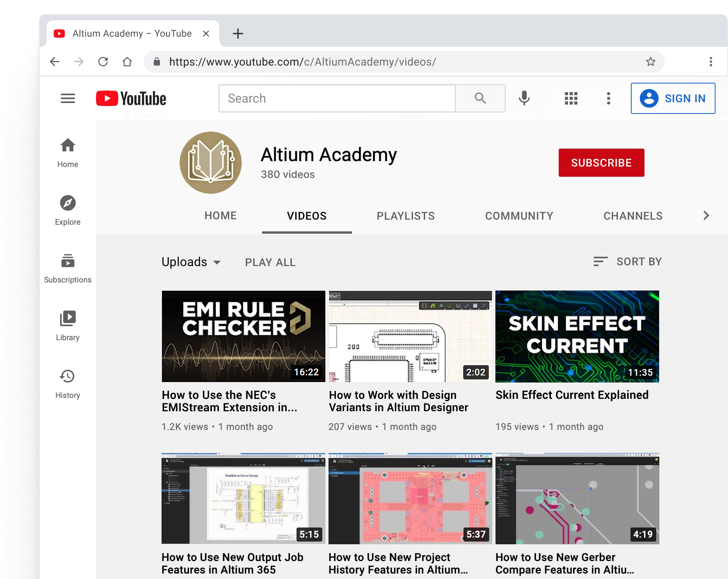This screenshot has width=728, height=579.
Task: Click the padlock site info icon
Action: click(x=157, y=62)
